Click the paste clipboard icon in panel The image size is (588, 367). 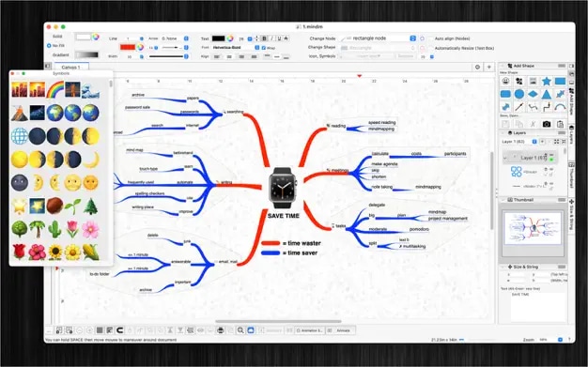tap(560, 124)
